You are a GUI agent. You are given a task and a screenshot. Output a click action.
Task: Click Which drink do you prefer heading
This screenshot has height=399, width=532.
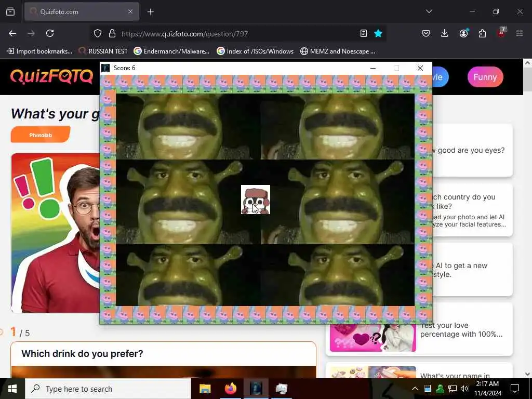(x=82, y=353)
